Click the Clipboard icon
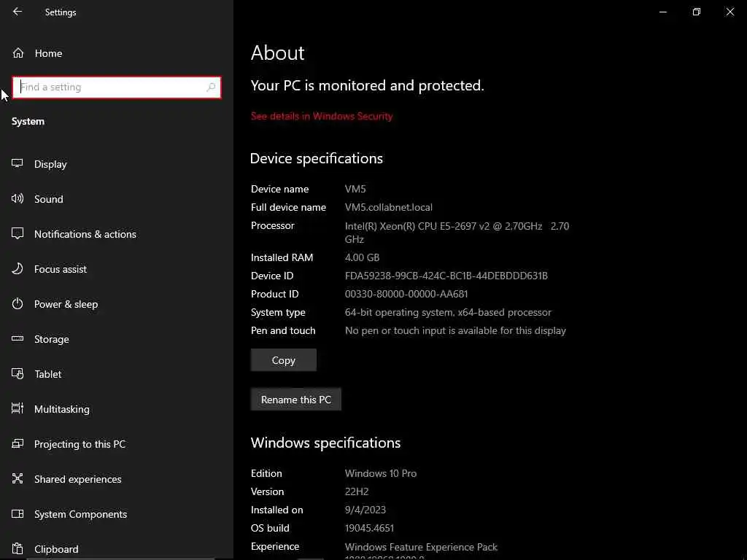 pos(18,548)
